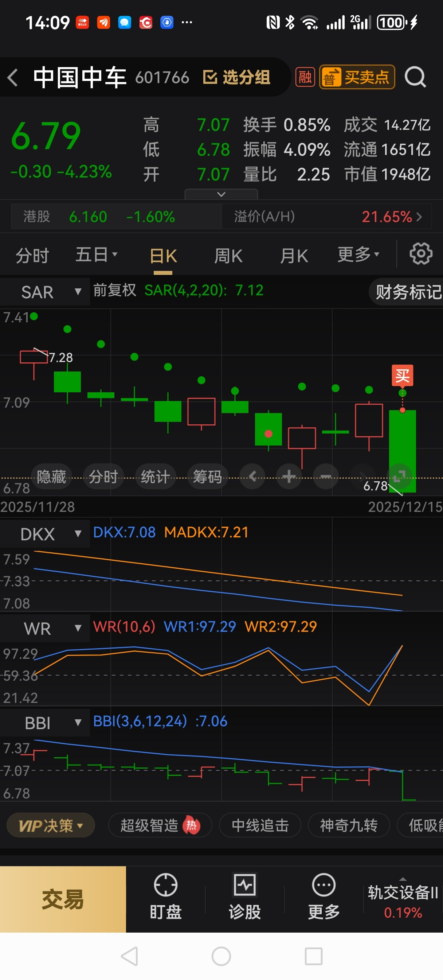Tap the Android back navigation button
Viewport: 443px width, 980px height.
click(x=129, y=956)
